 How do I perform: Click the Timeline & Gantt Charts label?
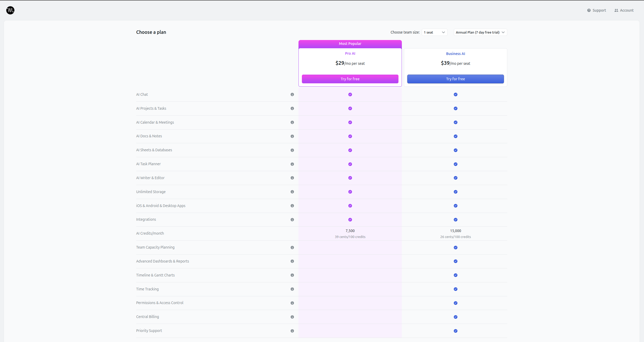(x=155, y=275)
